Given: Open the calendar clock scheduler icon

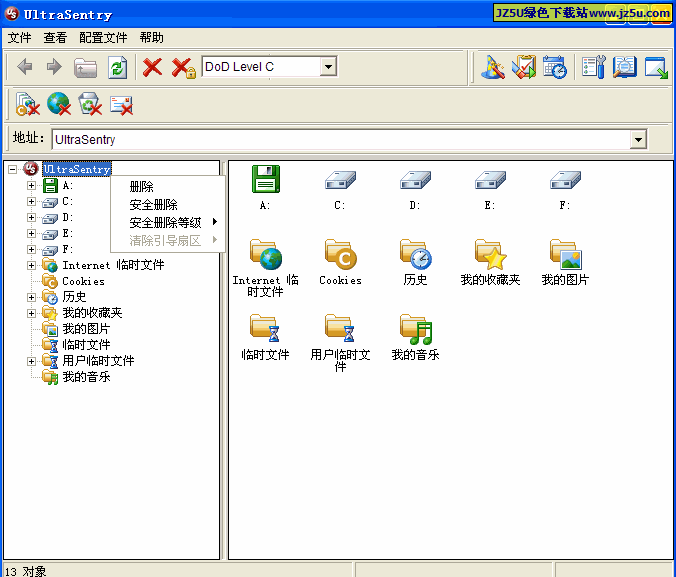Looking at the screenshot, I should [x=555, y=67].
